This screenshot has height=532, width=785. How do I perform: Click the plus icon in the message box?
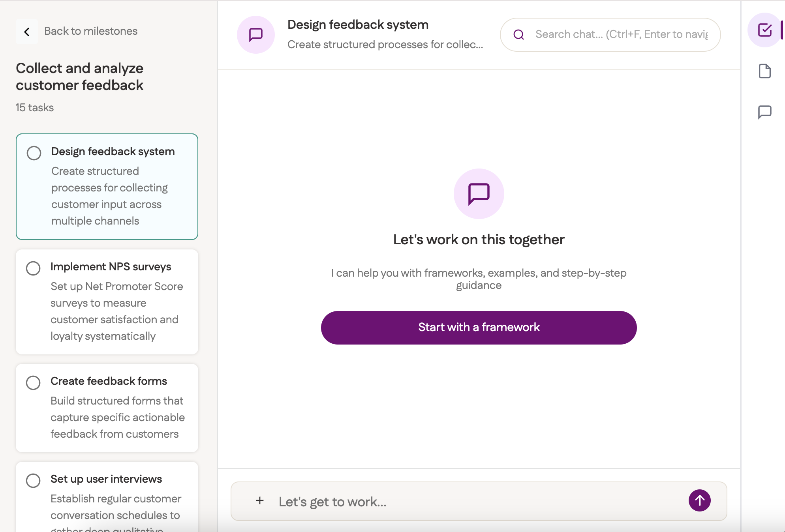[x=259, y=501]
